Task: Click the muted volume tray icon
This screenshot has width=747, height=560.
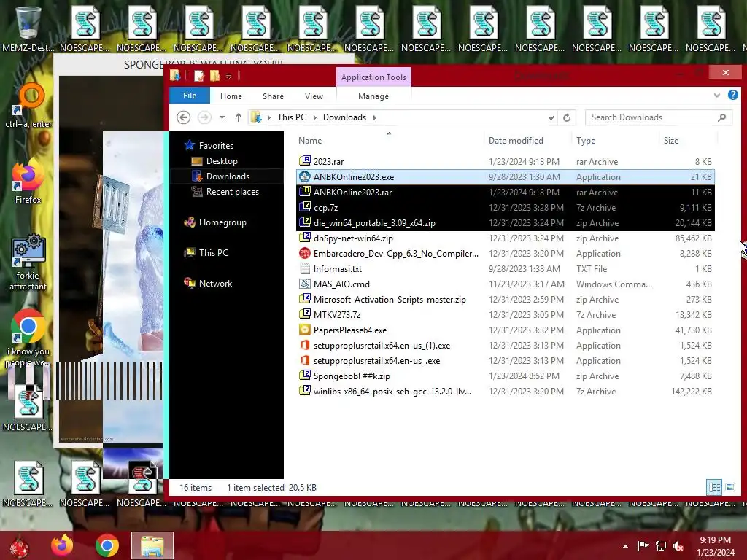Action: (x=678, y=546)
